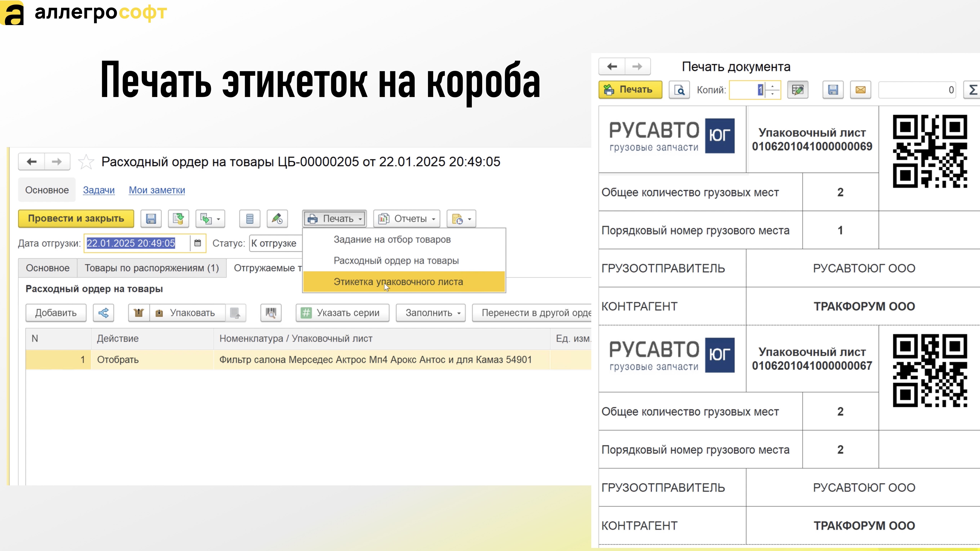Click the back arrow in order window

click(32, 162)
